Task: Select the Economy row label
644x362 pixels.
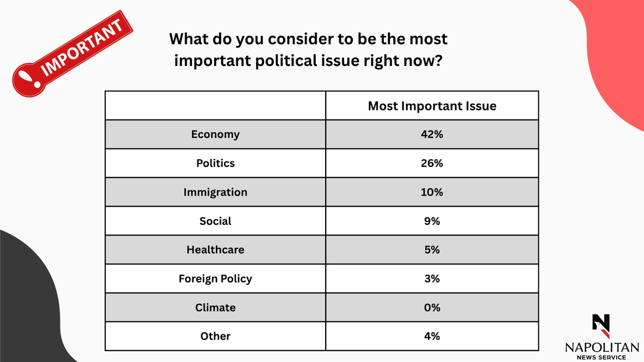Action: click(x=215, y=134)
